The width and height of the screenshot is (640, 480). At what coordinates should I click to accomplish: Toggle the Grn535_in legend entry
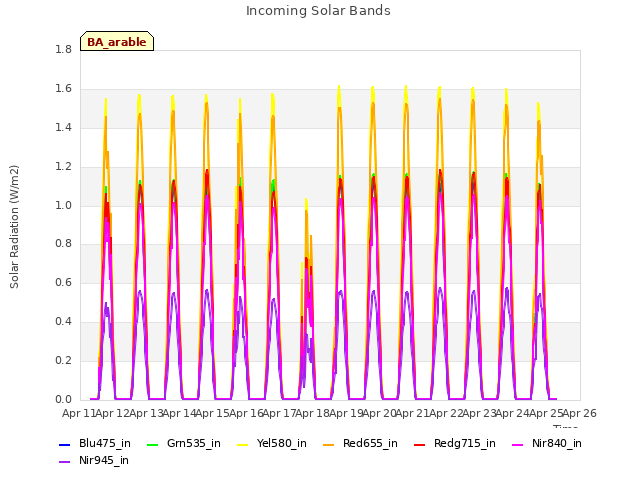(184, 443)
